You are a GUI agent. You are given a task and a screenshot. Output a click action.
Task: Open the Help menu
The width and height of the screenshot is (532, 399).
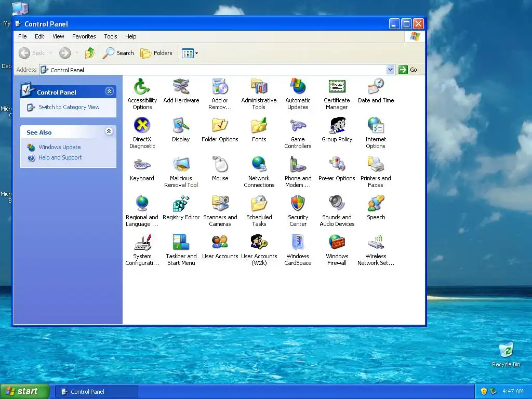pos(130,36)
